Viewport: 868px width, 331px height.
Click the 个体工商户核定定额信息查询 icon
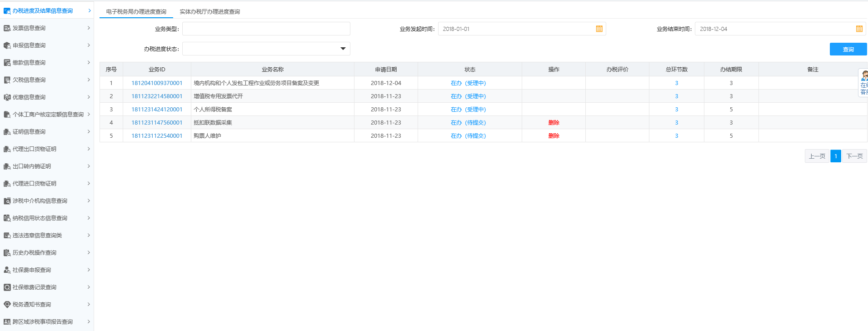tap(7, 115)
